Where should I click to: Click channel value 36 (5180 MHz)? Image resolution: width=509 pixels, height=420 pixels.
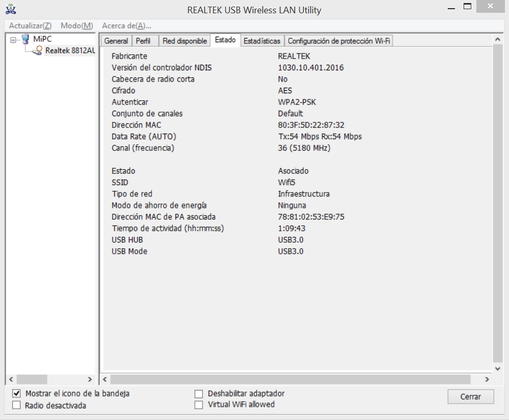pos(304,148)
